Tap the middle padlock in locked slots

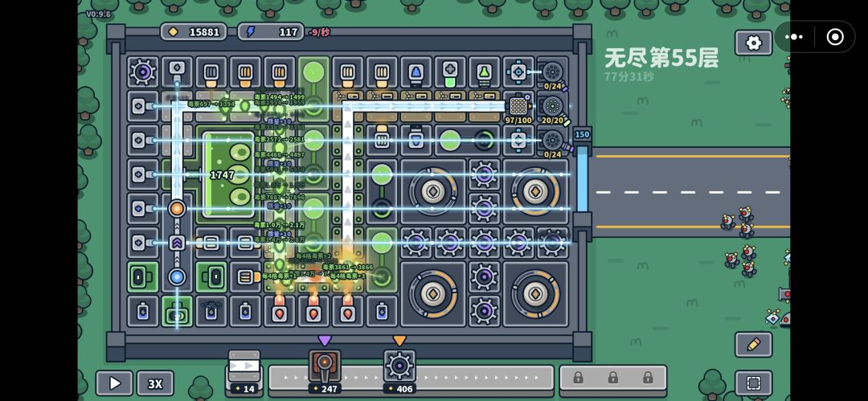612,378
